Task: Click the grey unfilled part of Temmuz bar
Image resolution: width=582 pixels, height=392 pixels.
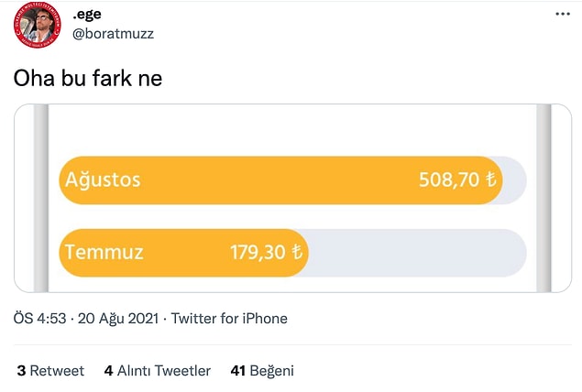Action: 418,253
